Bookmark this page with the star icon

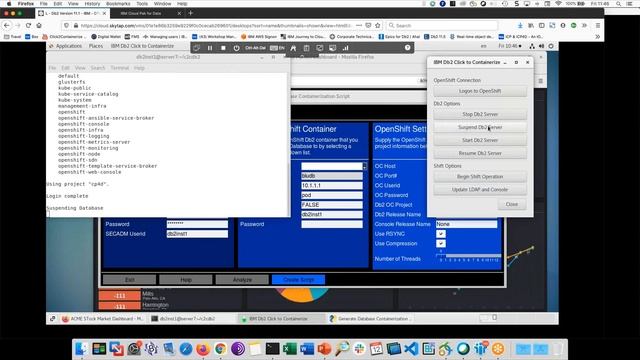378,25
